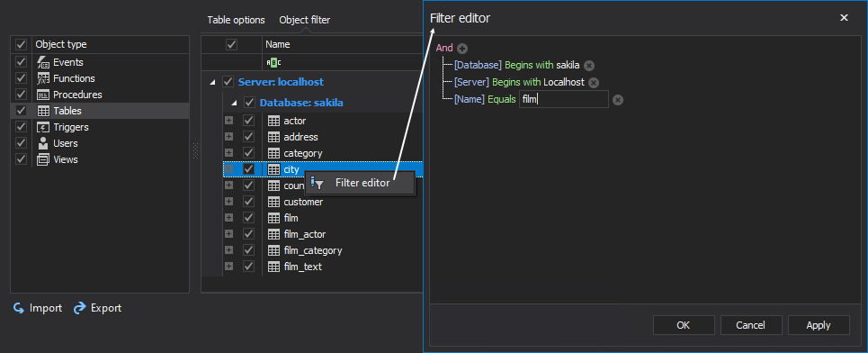The height and width of the screenshot is (353, 868).
Task: Remove the Name Equals film condition
Action: coord(618,100)
